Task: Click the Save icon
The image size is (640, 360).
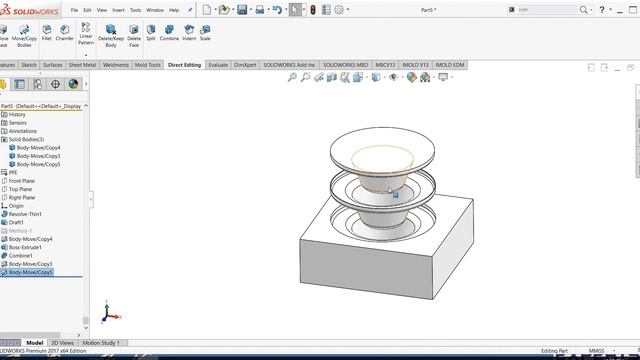Action: [242, 10]
